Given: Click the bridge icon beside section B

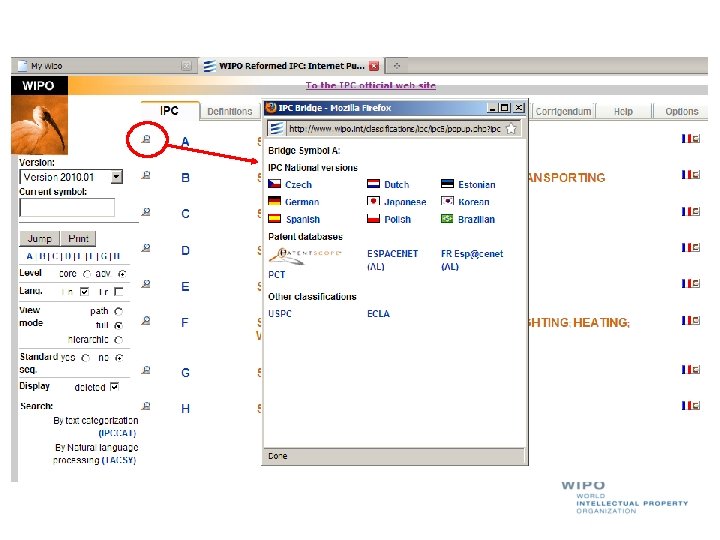Looking at the screenshot, I should click(146, 175).
